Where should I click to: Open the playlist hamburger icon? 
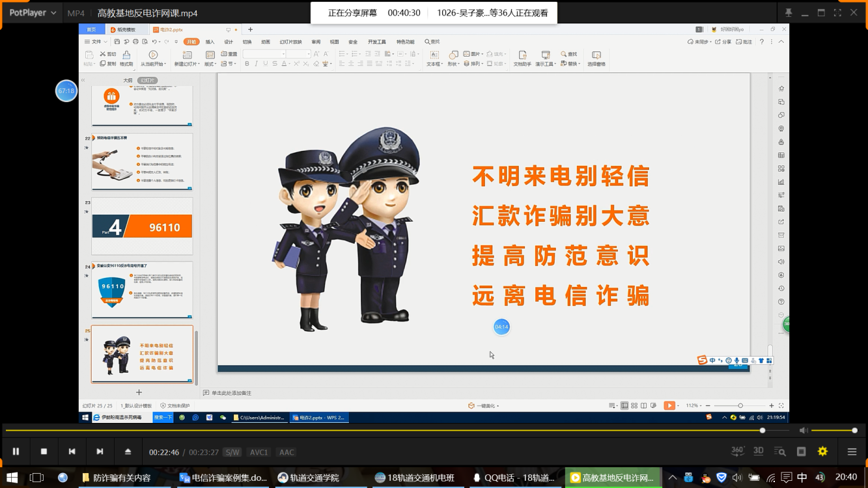click(852, 452)
